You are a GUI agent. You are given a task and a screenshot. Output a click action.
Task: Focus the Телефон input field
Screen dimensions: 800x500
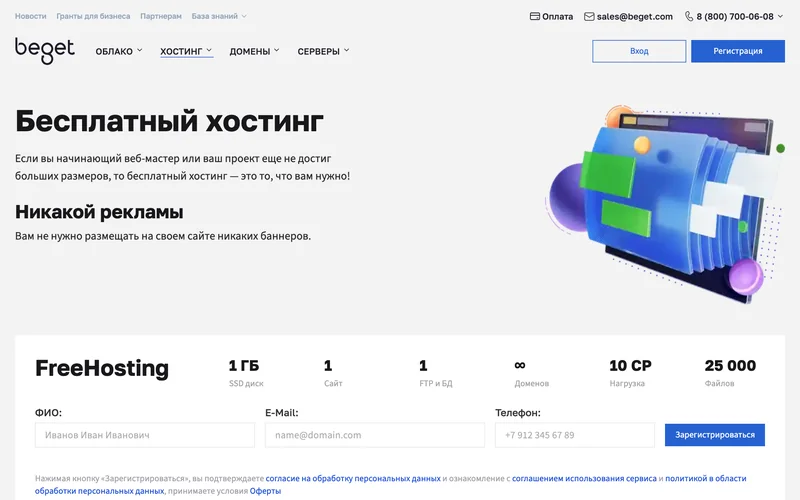coord(574,435)
